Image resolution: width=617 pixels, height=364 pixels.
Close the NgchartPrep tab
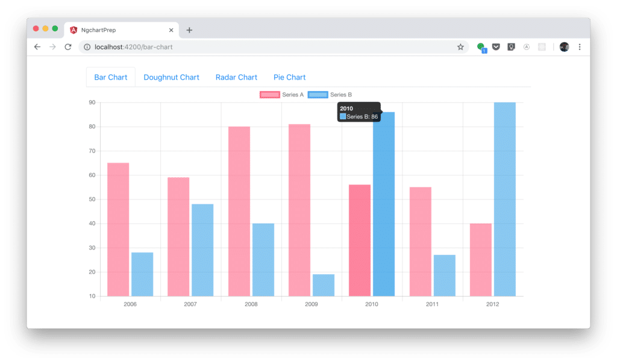(x=171, y=30)
